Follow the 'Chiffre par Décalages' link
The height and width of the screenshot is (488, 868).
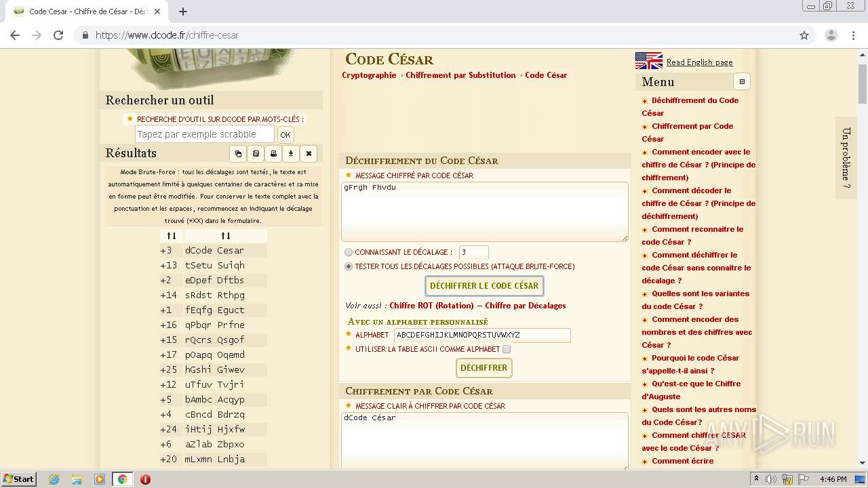coord(526,306)
